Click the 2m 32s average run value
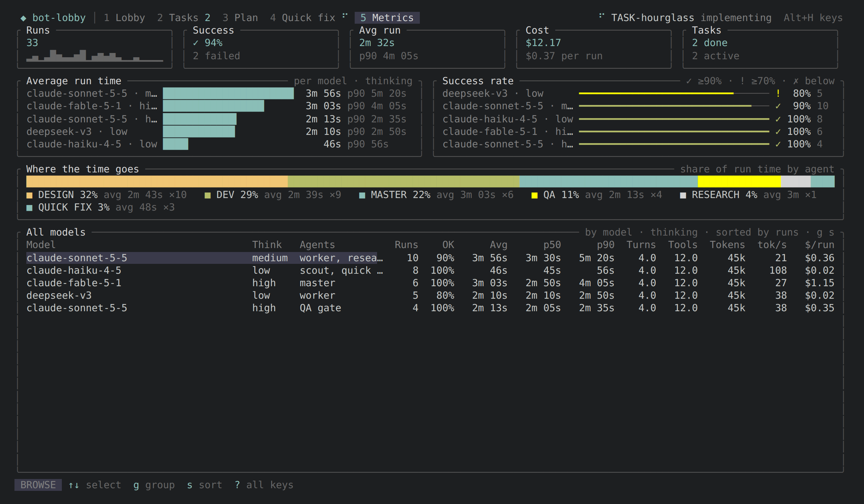864x504 pixels. (x=376, y=43)
